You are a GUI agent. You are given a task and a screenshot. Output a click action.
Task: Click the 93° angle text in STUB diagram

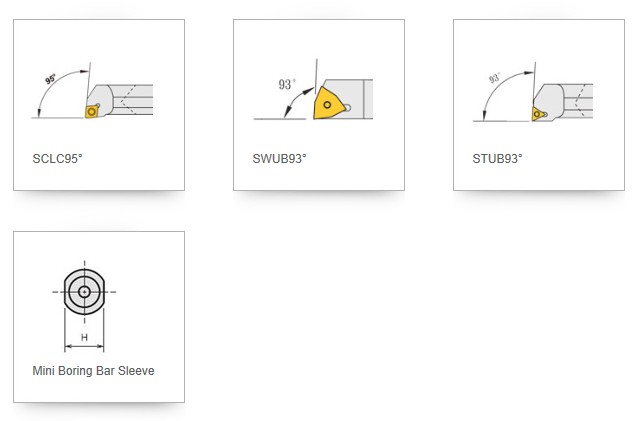pos(495,77)
